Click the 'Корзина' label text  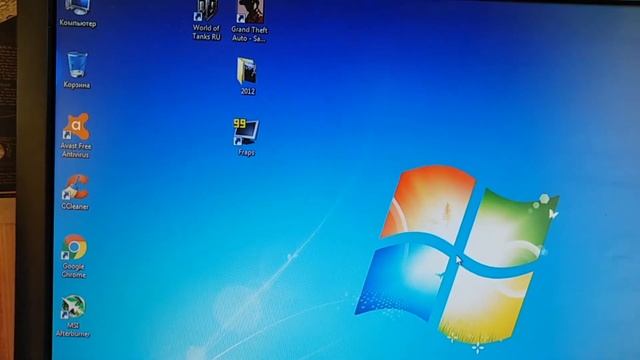[77, 85]
